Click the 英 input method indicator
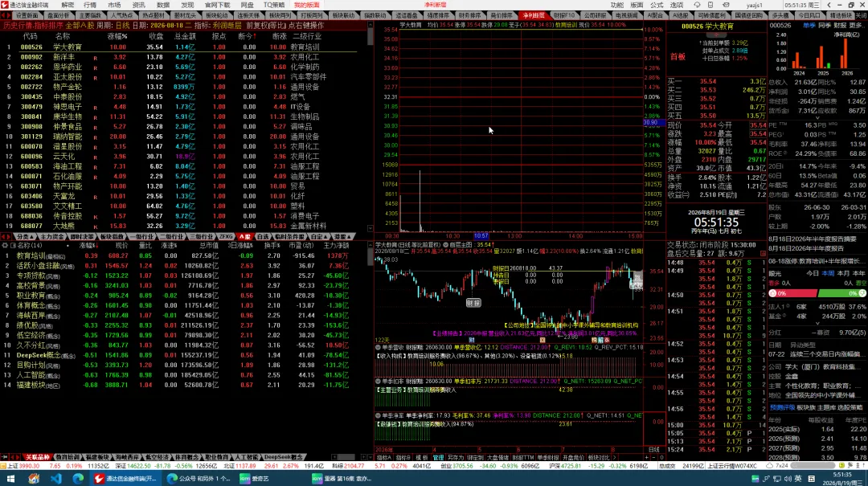 [x=798, y=478]
